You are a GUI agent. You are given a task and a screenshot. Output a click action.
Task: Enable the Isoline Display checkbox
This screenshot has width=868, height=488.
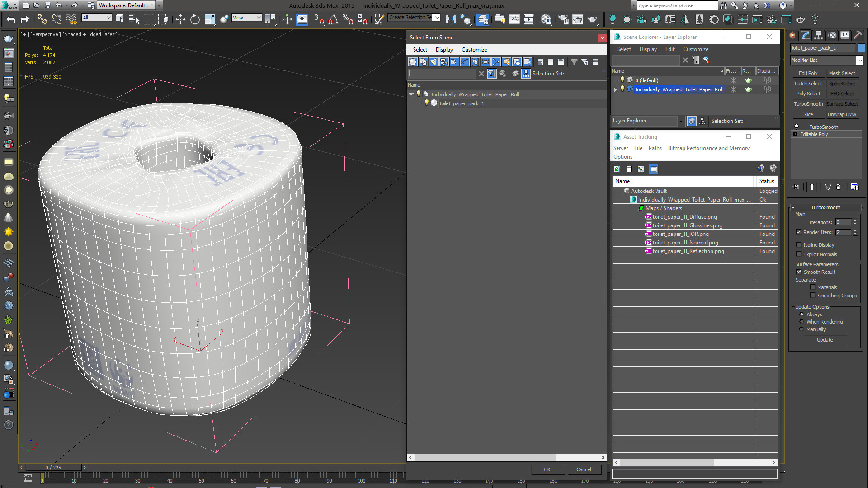click(799, 245)
